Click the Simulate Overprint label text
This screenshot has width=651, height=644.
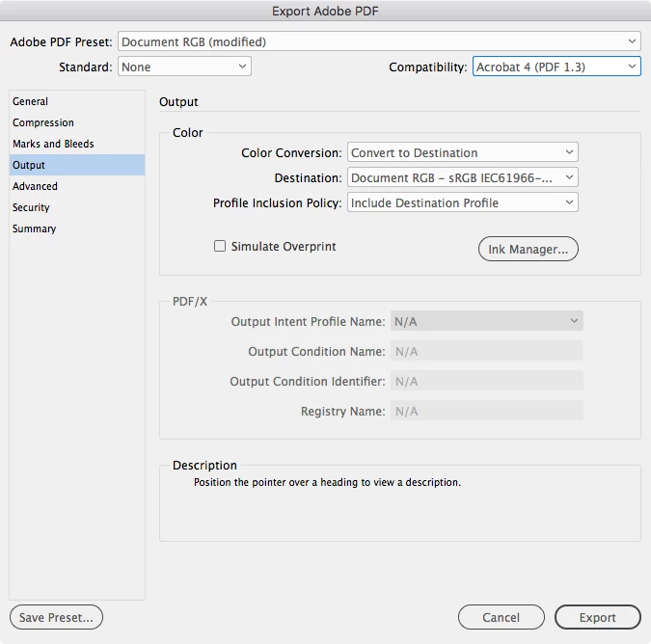284,247
